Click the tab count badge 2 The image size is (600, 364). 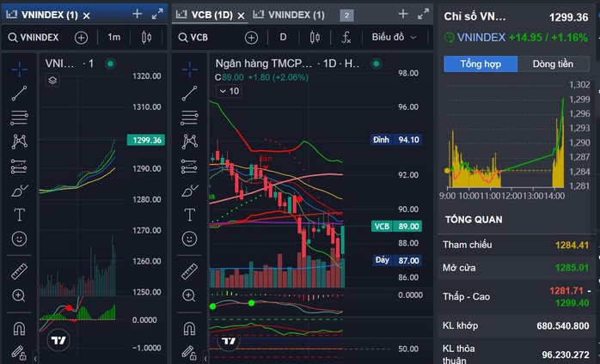(x=346, y=15)
